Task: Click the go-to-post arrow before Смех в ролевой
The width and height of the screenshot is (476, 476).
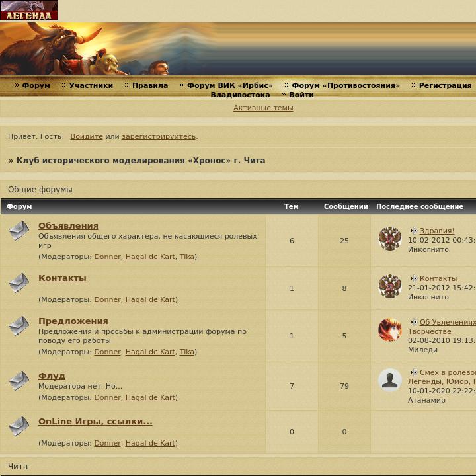Action: tap(413, 372)
